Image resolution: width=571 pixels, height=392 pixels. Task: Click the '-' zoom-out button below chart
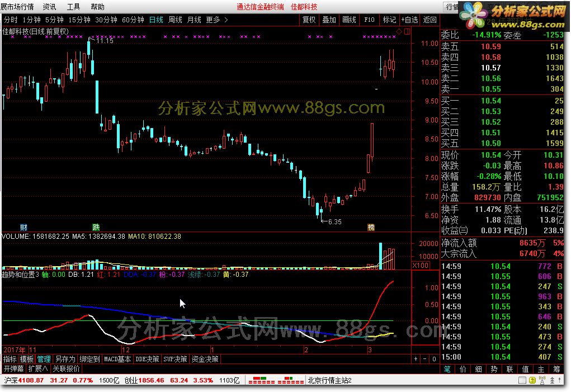[x=425, y=359]
